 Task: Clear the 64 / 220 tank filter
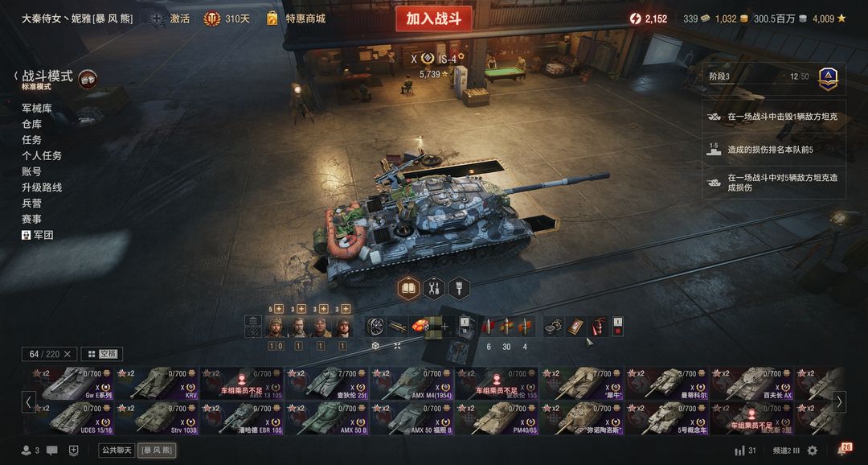pyautogui.click(x=68, y=354)
